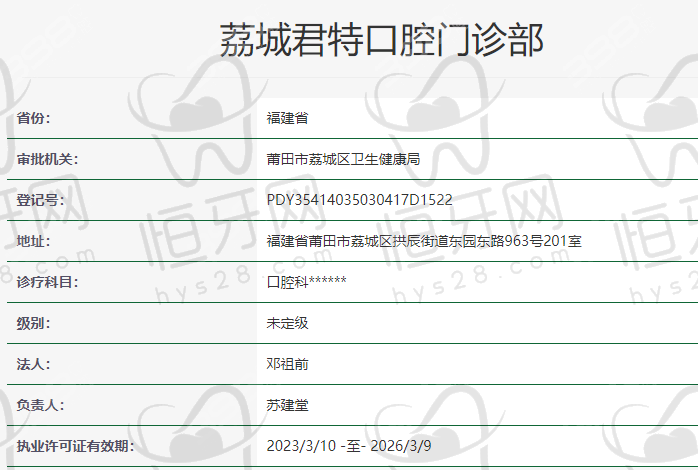Select the 登记号 label
The width and height of the screenshot is (698, 470).
(x=40, y=200)
